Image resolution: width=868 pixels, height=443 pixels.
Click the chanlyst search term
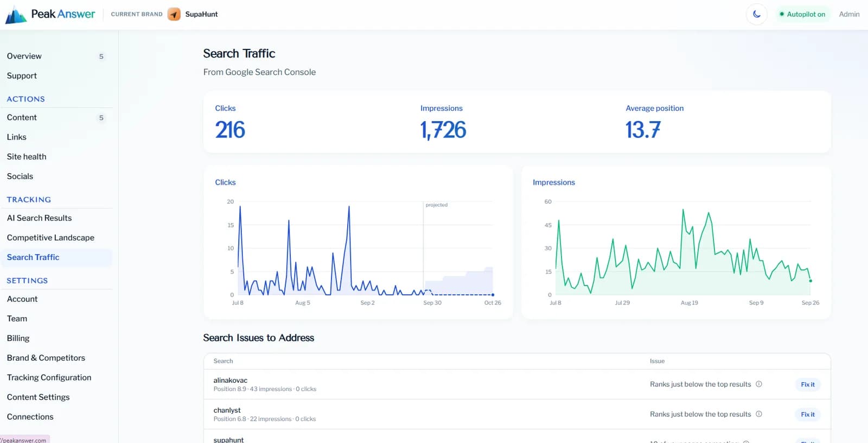click(x=227, y=410)
